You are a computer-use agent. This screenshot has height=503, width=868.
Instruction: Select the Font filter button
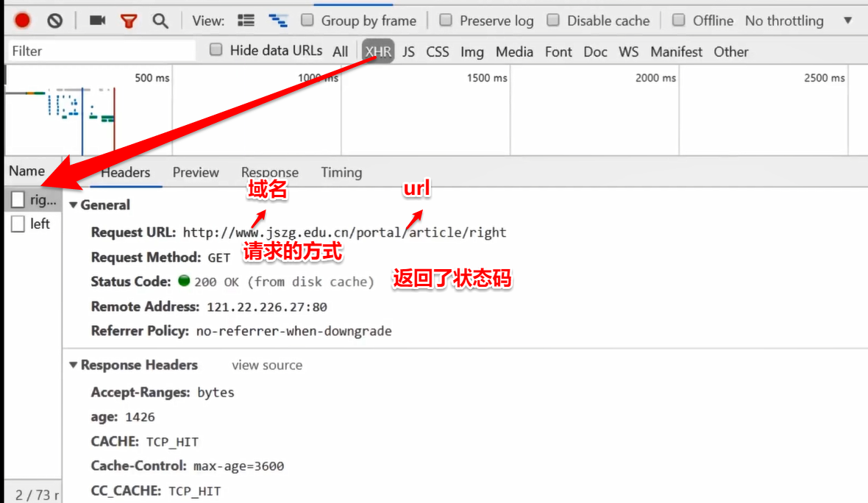[x=558, y=51]
